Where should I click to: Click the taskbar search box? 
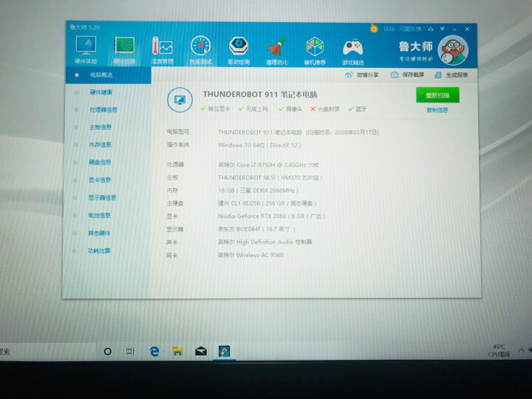pos(47,352)
